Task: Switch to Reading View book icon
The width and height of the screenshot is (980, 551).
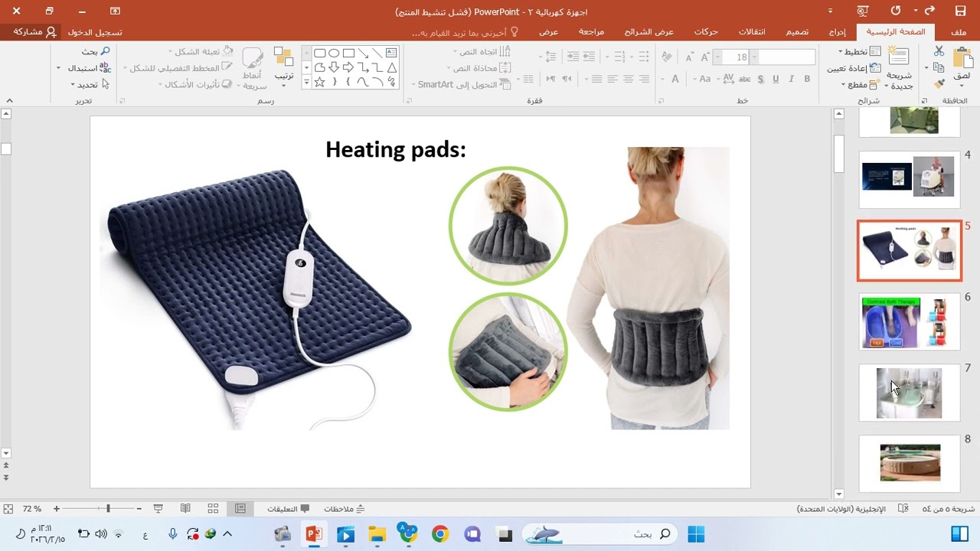Action: point(185,508)
